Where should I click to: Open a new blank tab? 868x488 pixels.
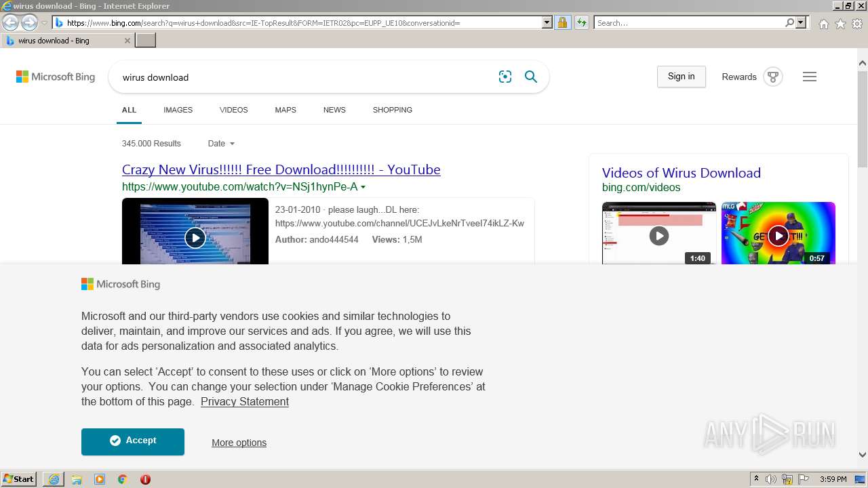click(x=146, y=41)
